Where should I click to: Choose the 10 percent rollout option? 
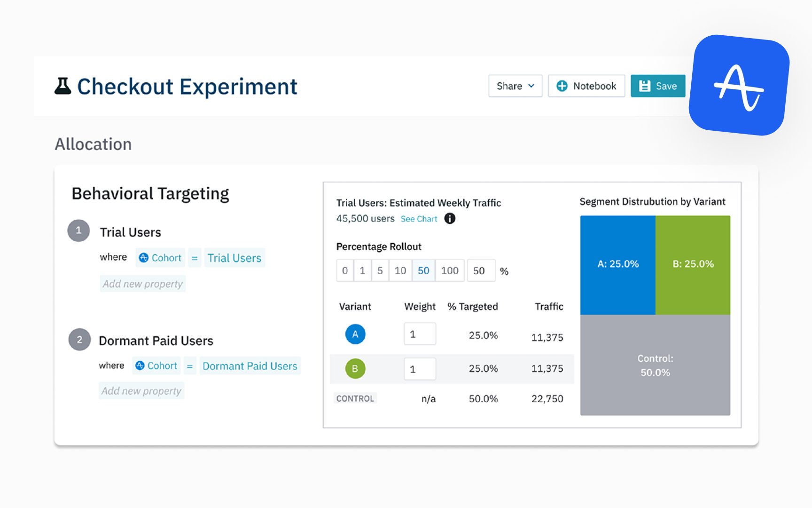(x=400, y=270)
